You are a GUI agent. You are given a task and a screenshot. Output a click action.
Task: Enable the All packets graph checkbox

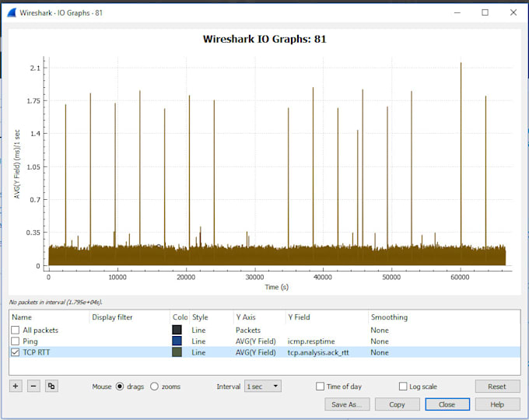(16, 330)
